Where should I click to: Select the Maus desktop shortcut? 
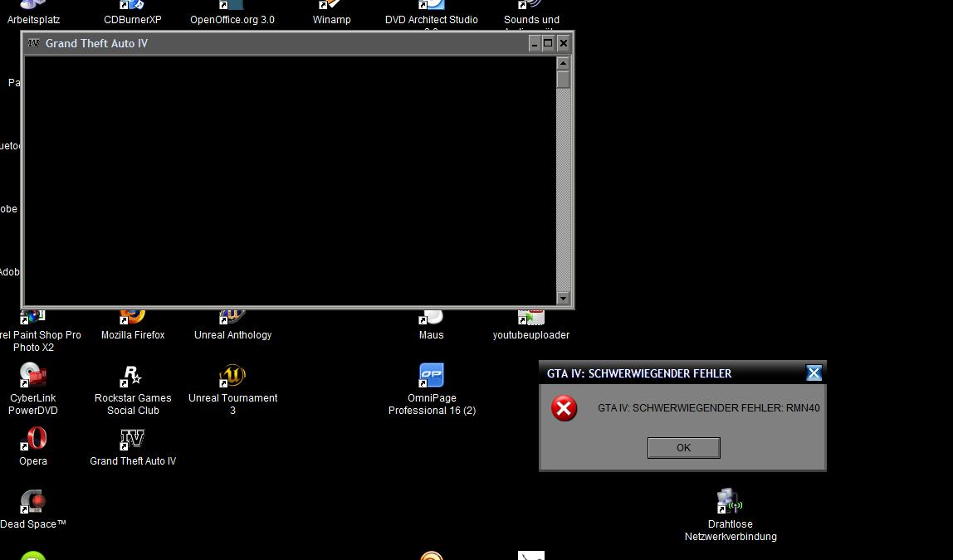[x=432, y=327]
